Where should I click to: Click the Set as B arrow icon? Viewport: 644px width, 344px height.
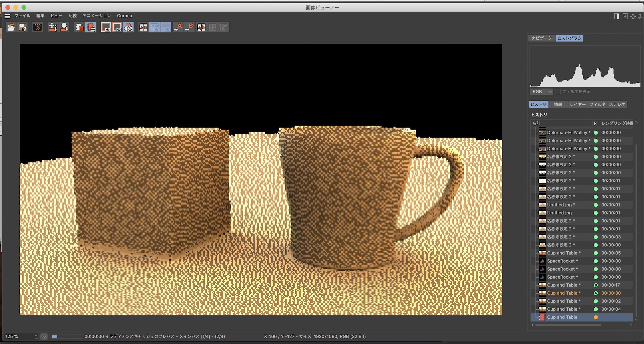pos(189,28)
